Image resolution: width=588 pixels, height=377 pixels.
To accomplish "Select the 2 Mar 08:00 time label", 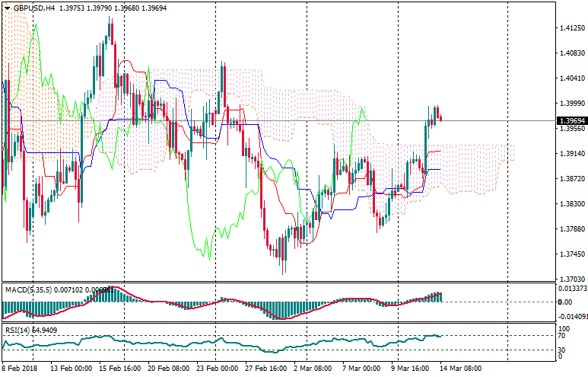I will pyautogui.click(x=313, y=369).
